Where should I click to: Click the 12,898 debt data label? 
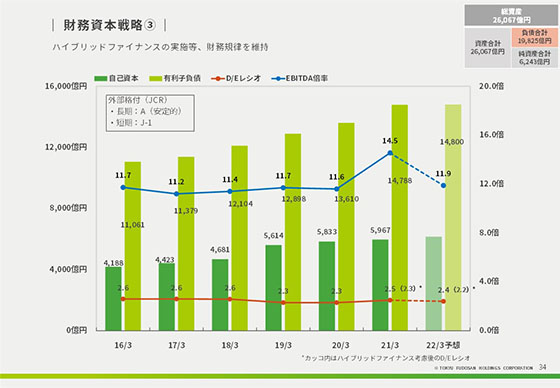click(294, 199)
